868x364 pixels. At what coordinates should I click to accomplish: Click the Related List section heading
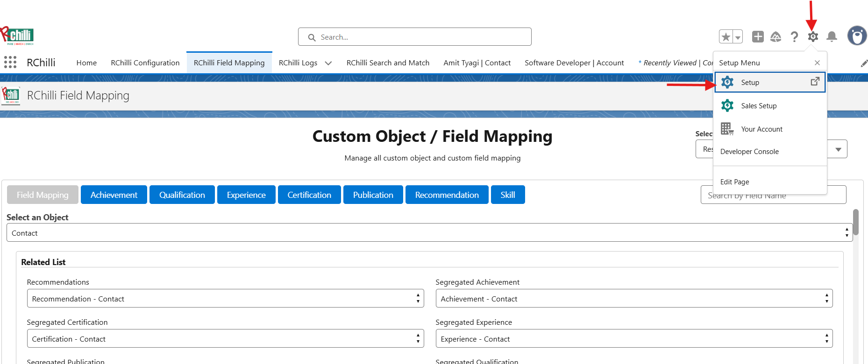pyautogui.click(x=43, y=262)
